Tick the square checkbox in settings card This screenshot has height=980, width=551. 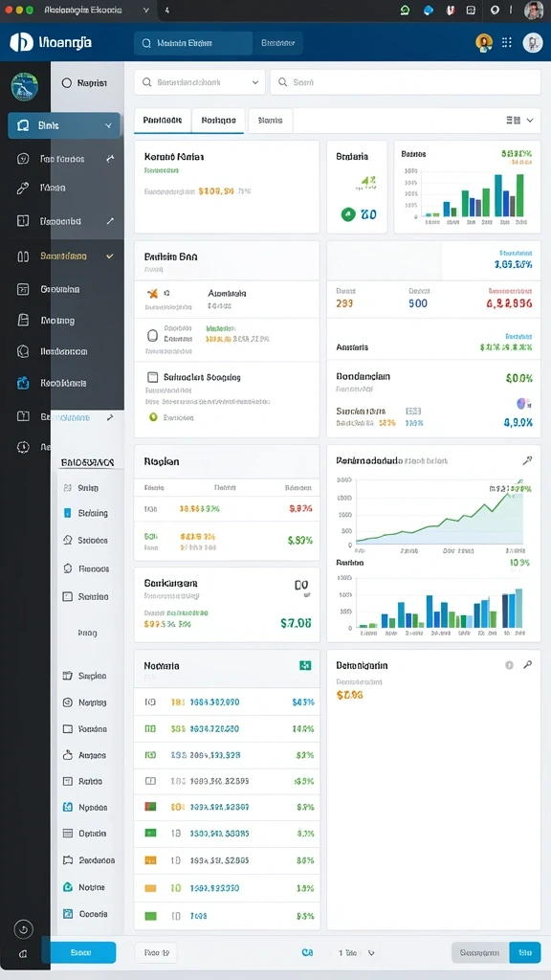(x=152, y=377)
